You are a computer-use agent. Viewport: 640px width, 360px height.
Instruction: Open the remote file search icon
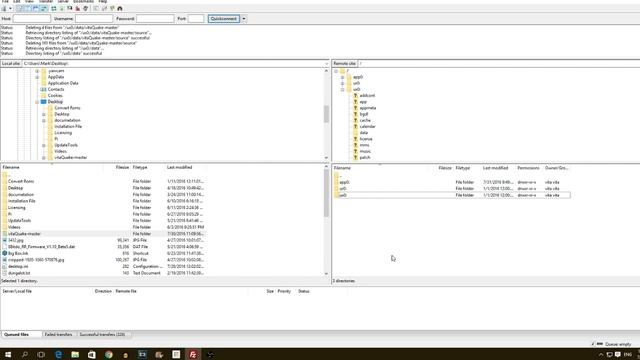coord(120,8)
